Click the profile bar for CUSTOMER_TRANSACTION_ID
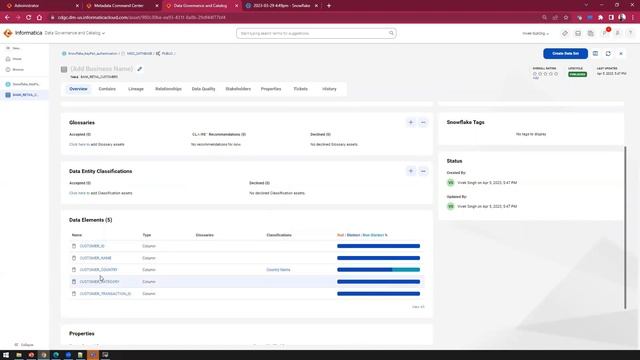The image size is (640, 360). pos(378,293)
